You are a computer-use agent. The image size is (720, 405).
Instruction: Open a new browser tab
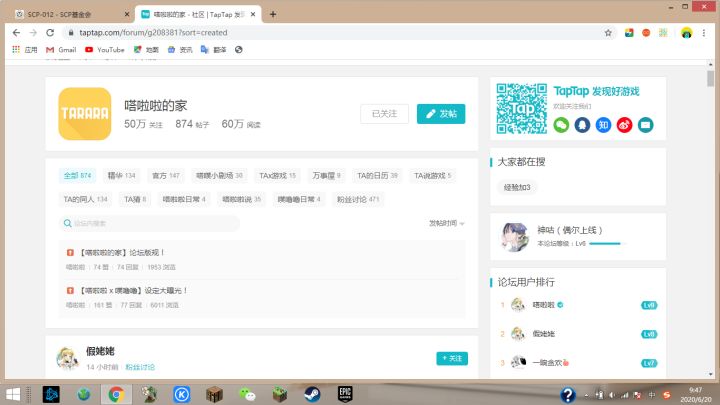[273, 14]
